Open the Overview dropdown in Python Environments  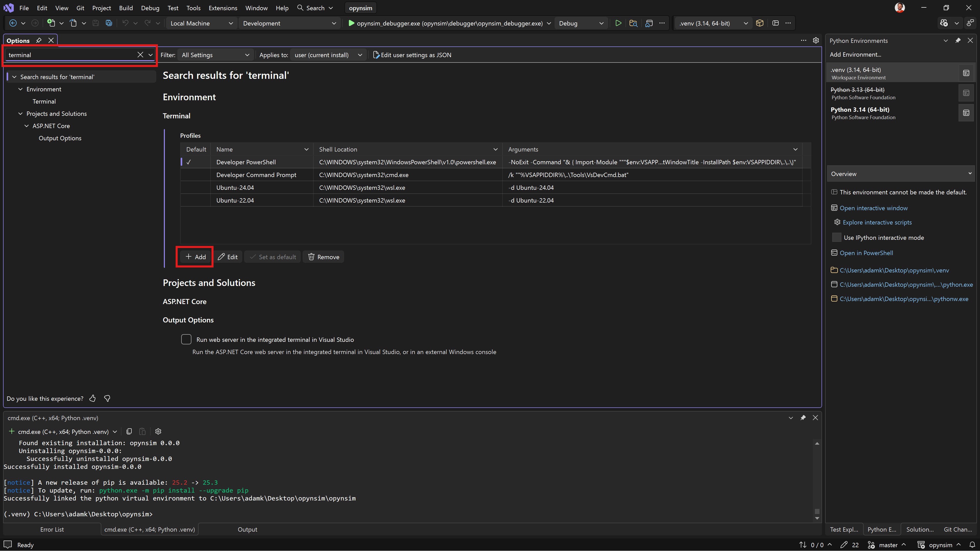900,174
